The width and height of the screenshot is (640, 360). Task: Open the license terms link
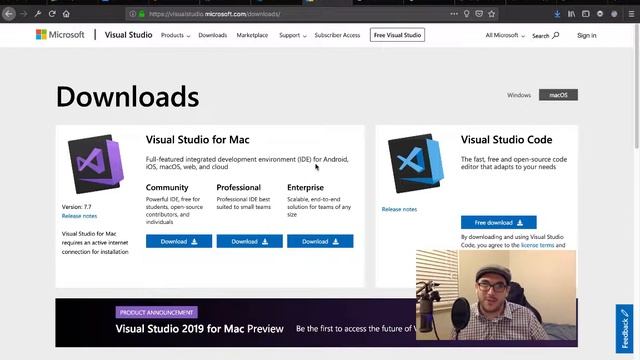click(537, 245)
